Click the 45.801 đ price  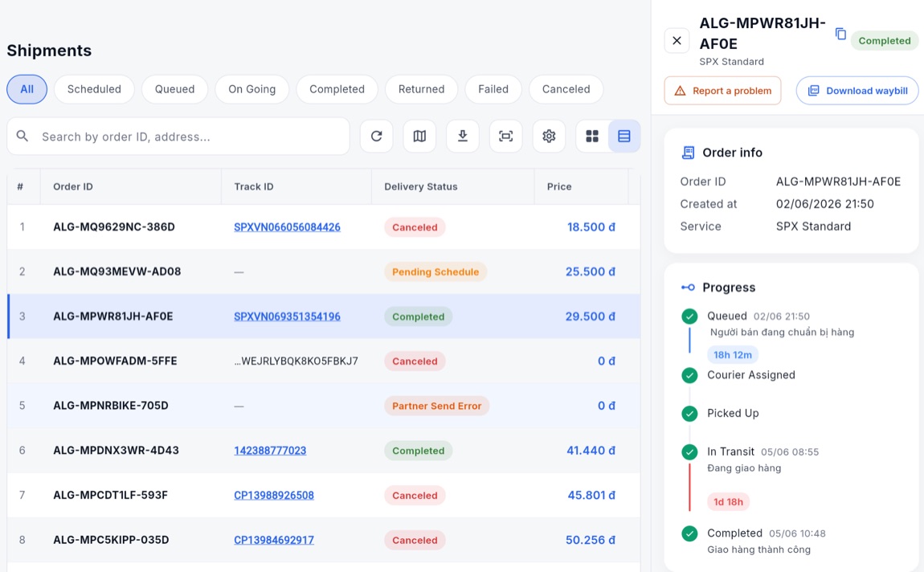tap(591, 496)
